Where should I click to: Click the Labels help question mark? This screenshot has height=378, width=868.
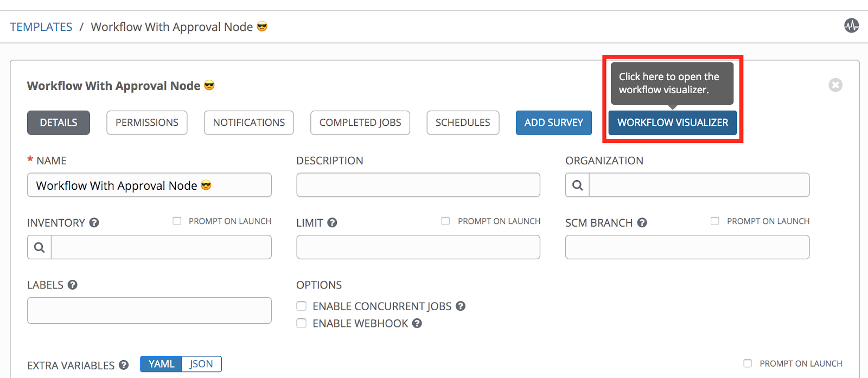click(x=73, y=285)
